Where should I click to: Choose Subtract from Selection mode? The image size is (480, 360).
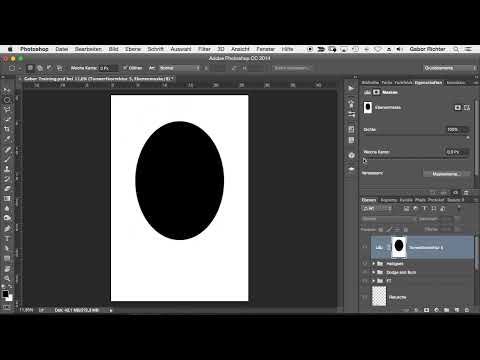click(x=49, y=68)
